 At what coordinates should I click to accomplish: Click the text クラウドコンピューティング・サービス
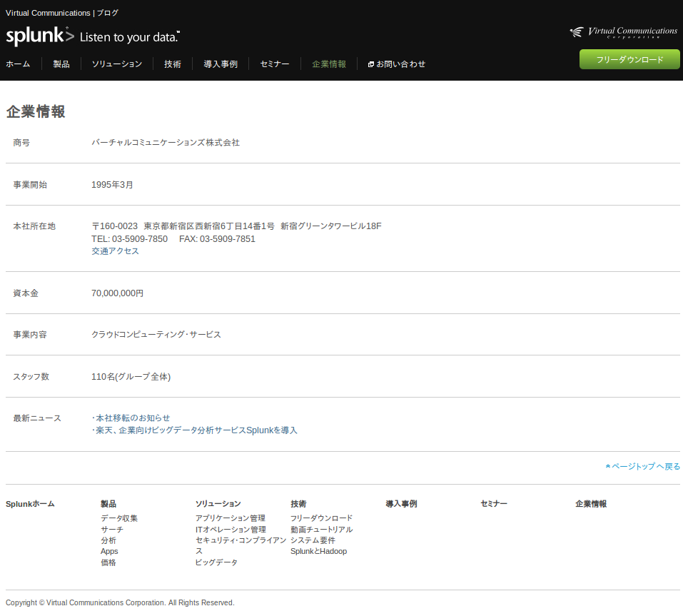[156, 335]
